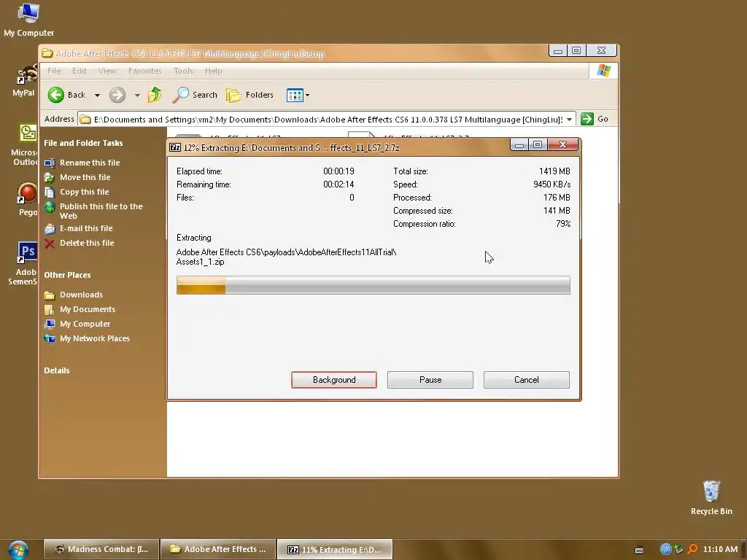Open the File menu

click(x=54, y=71)
